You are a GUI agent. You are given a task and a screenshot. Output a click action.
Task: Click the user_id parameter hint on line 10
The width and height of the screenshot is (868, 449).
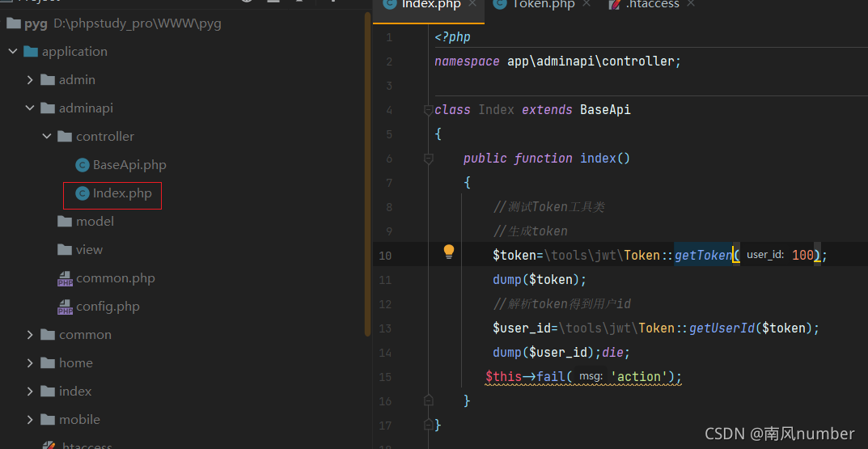tap(764, 255)
